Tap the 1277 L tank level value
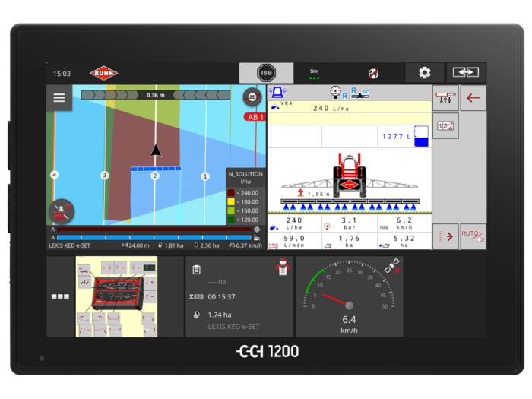 (x=396, y=136)
